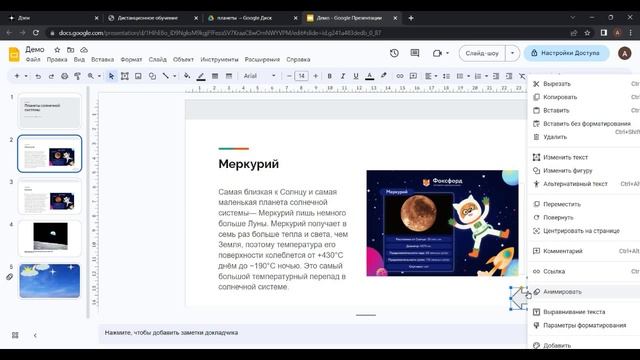Click the video camera meeting icon
Image resolution: width=640 pixels, height=360 pixels.
click(437, 53)
